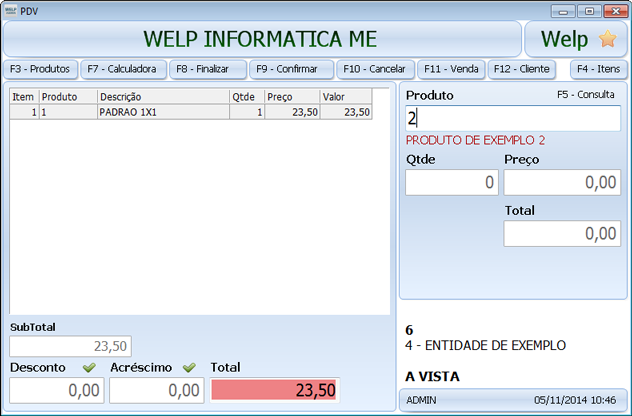Viewport: 632px width, 416px height.
Task: Click the A VISTA payment label
Action: click(432, 376)
